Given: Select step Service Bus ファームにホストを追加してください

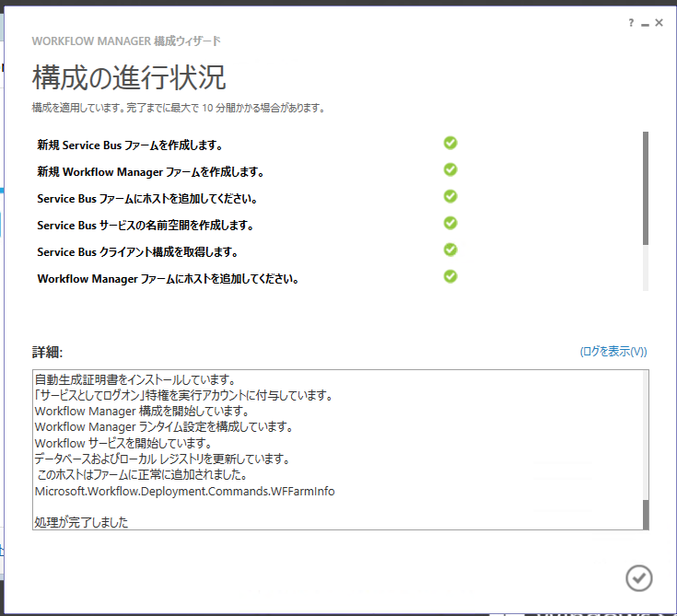Looking at the screenshot, I should tap(147, 199).
